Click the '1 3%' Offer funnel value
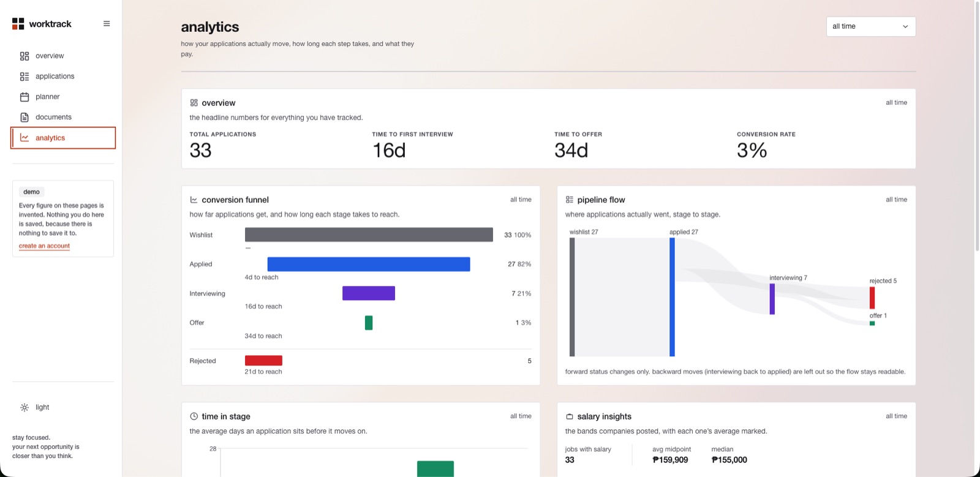 tap(523, 323)
